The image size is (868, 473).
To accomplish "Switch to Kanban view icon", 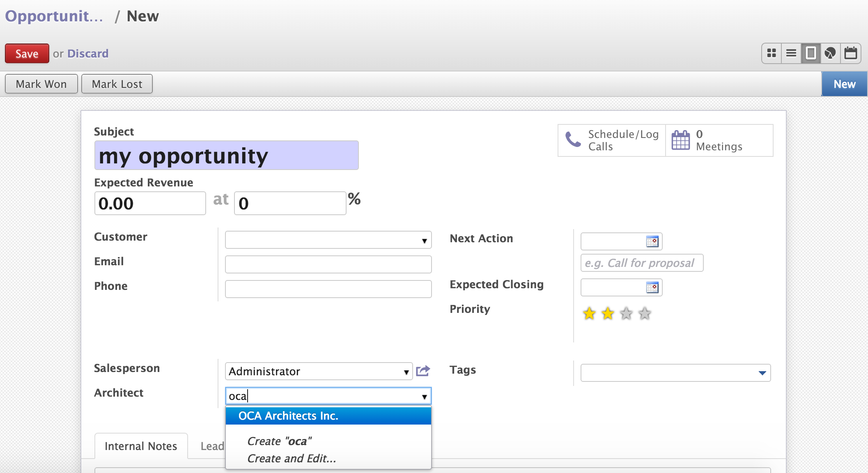I will tap(772, 53).
